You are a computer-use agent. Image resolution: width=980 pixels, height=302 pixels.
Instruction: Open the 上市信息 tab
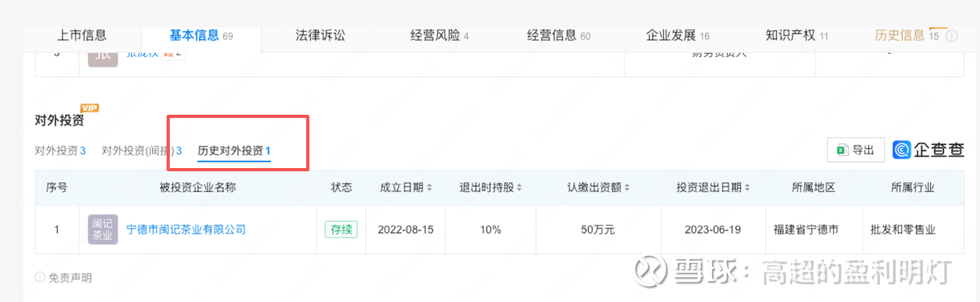(82, 36)
